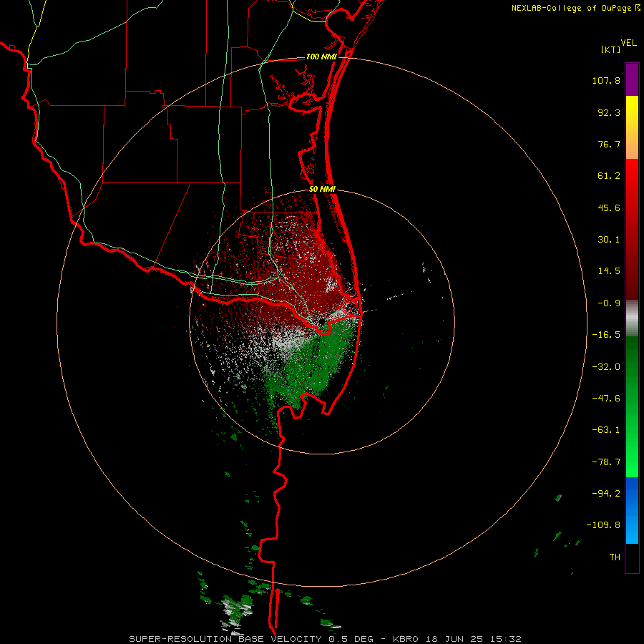The image size is (644, 644).
Task: Click the 100 NMI range ring label
Action: pyautogui.click(x=321, y=57)
